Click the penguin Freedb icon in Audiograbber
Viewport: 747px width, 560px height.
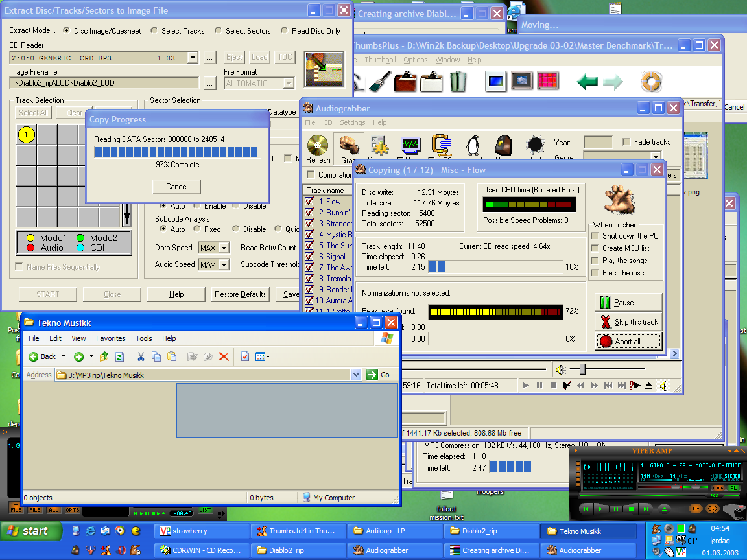(x=473, y=145)
